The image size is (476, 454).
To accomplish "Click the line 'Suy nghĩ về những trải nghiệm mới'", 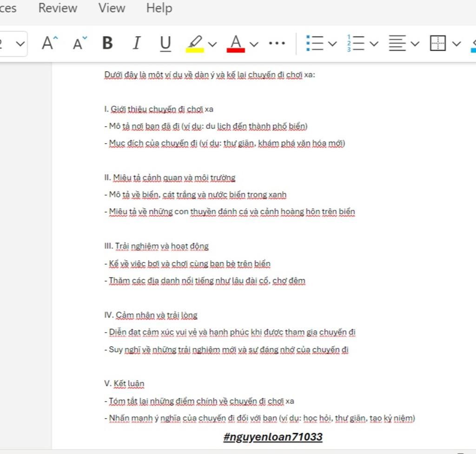I will tap(226, 349).
